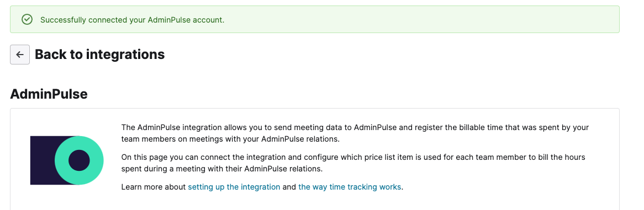Select the AdminPulse section heading

(49, 94)
